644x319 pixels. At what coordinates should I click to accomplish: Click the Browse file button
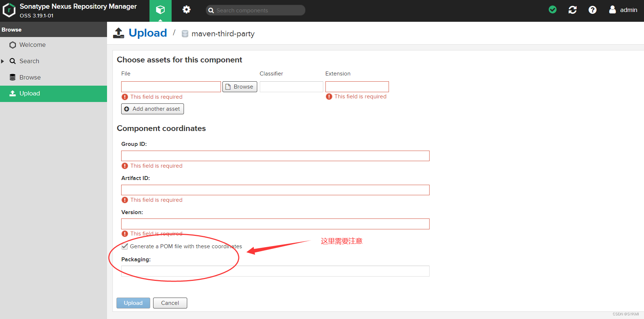pyautogui.click(x=240, y=87)
